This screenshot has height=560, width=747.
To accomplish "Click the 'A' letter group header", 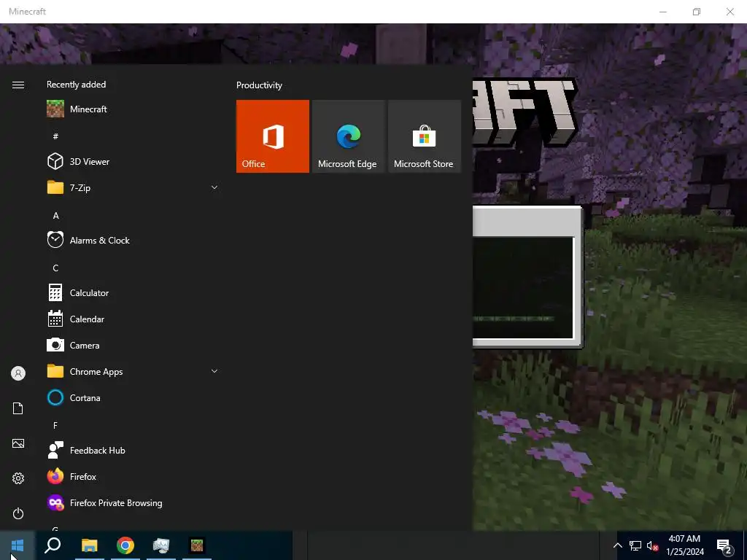I will point(55,216).
